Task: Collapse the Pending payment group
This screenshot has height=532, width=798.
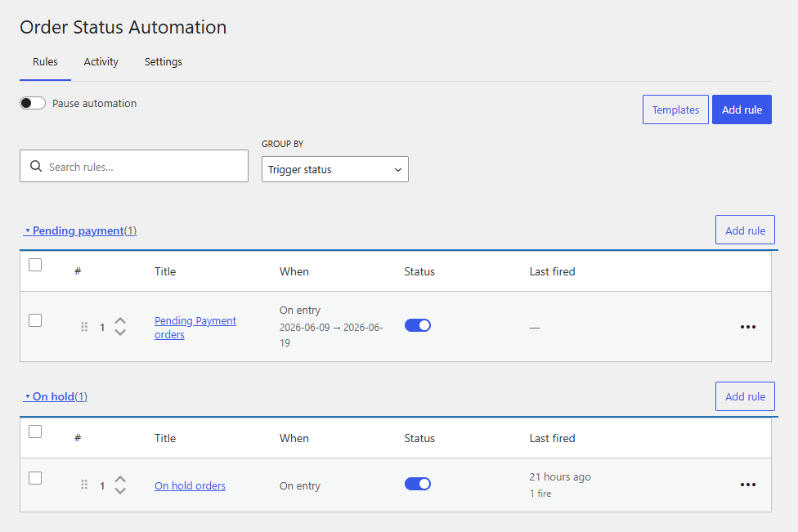Action: (x=80, y=231)
